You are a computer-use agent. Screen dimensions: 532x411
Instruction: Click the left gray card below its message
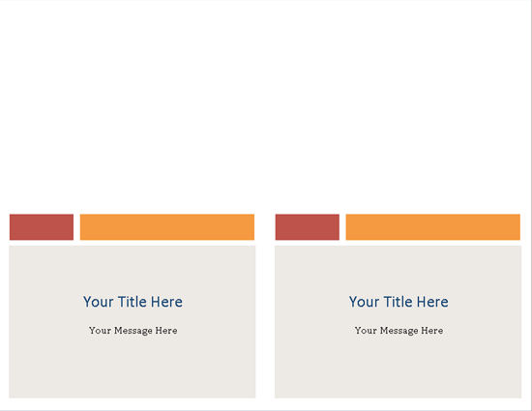[x=132, y=367]
